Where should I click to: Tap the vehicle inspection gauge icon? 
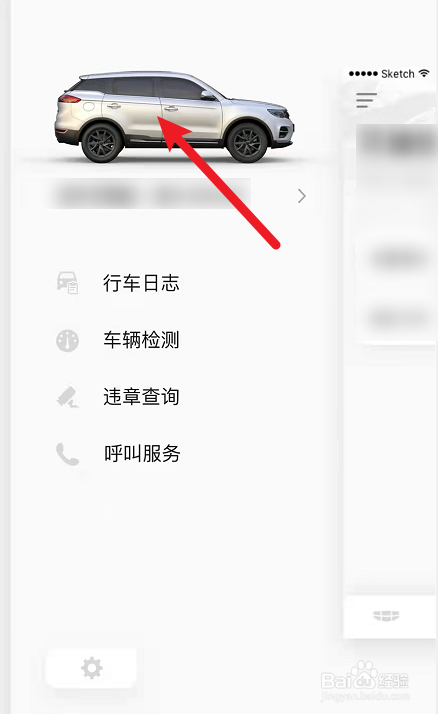coord(67,340)
